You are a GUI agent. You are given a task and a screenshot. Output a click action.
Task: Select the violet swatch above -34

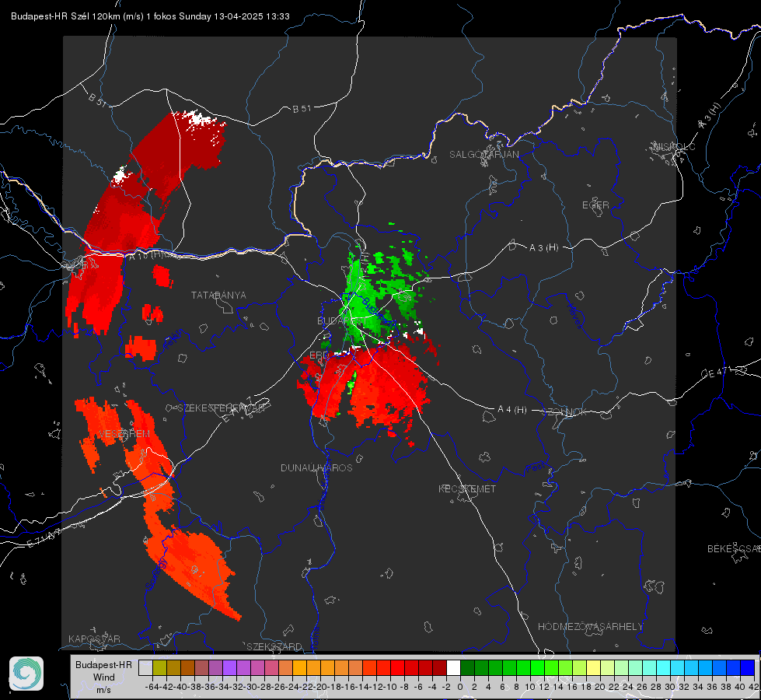(x=229, y=667)
